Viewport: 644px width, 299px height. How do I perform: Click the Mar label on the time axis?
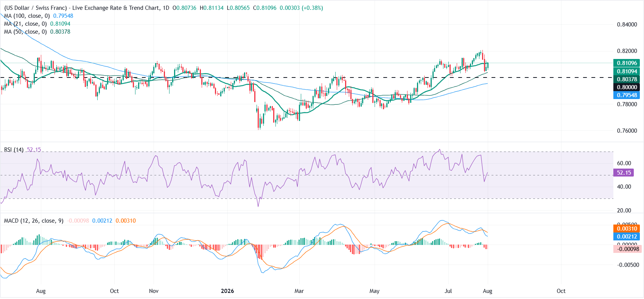pos(299,291)
